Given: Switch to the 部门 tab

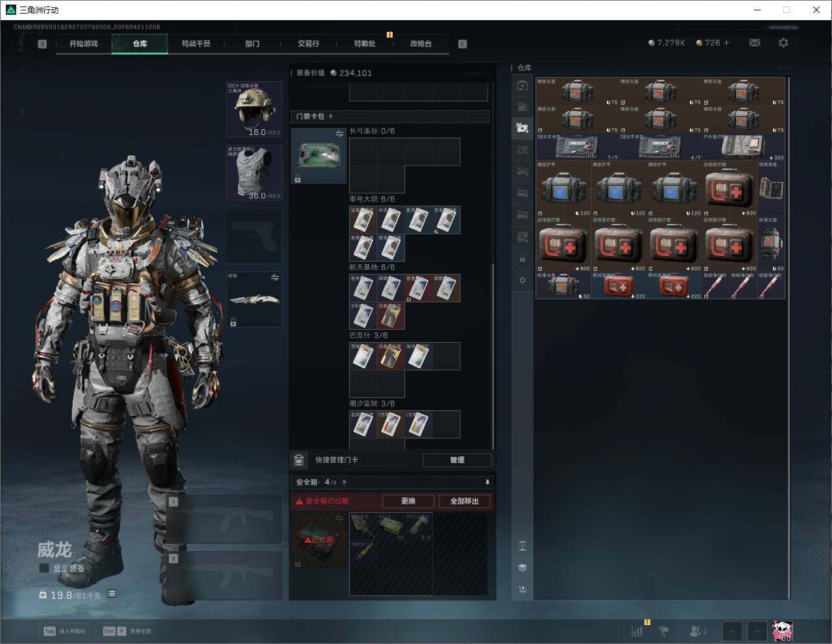Looking at the screenshot, I should (x=252, y=43).
